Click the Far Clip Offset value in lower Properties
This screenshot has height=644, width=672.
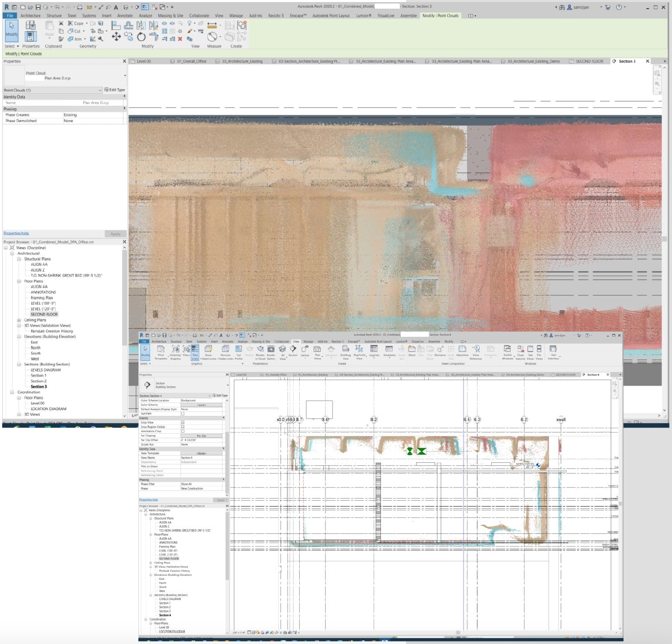[202, 440]
